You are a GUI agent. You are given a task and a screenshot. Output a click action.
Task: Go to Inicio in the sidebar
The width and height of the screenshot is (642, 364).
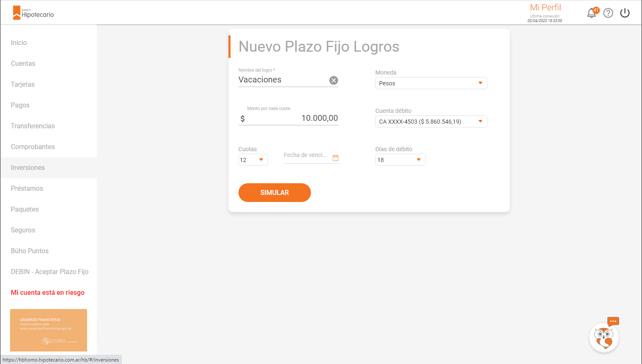[x=19, y=43]
